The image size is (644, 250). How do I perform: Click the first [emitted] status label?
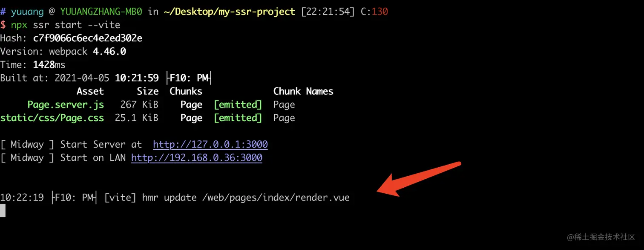[238, 105]
